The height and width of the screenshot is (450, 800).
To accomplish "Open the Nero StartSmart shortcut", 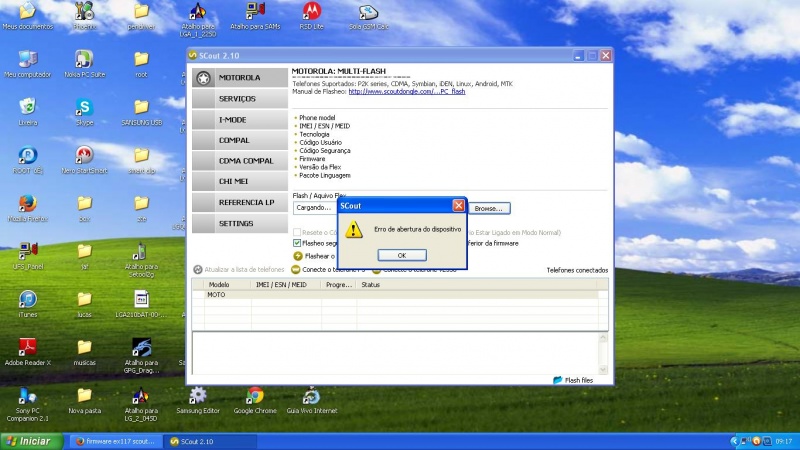I will tap(84, 160).
